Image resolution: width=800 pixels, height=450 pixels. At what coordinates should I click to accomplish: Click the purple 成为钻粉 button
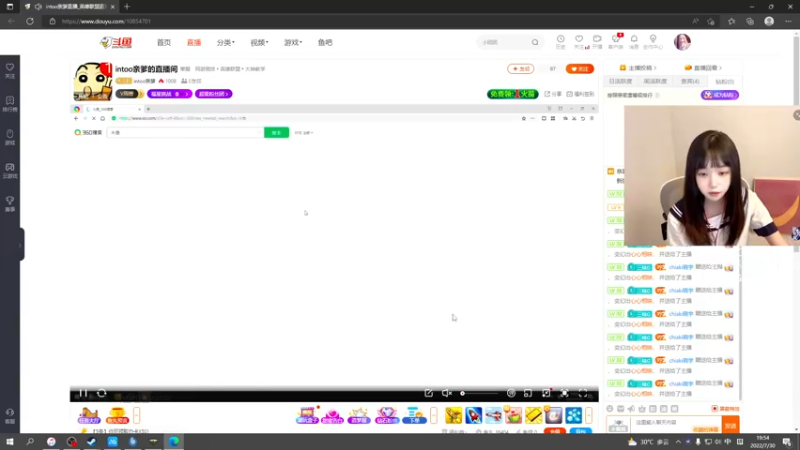click(x=719, y=95)
